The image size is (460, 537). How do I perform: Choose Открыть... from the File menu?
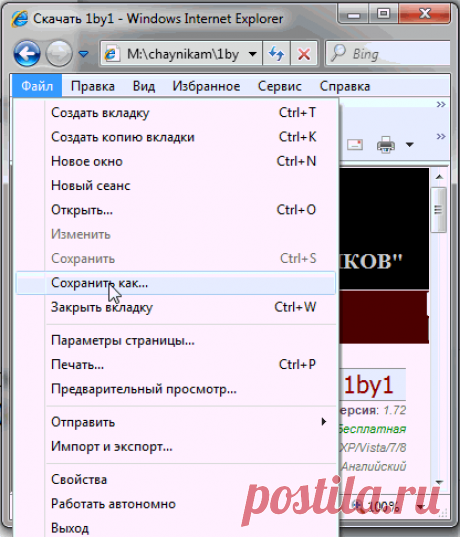pyautogui.click(x=175, y=210)
